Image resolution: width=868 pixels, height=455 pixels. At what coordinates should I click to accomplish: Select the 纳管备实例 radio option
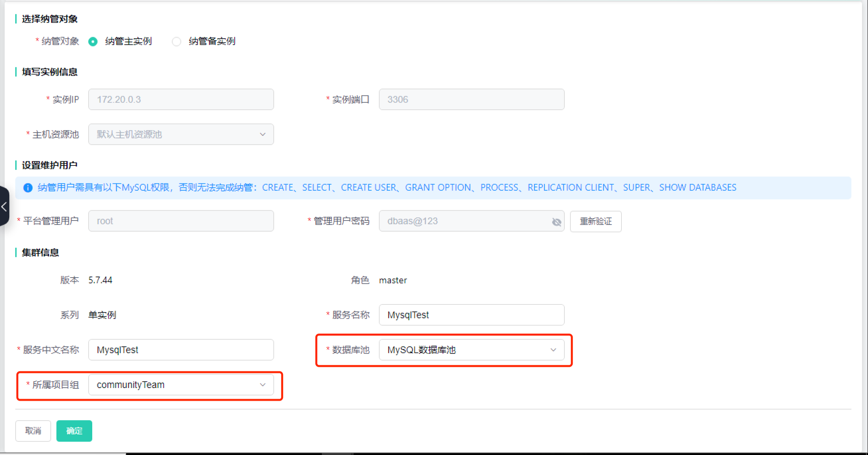(x=176, y=41)
